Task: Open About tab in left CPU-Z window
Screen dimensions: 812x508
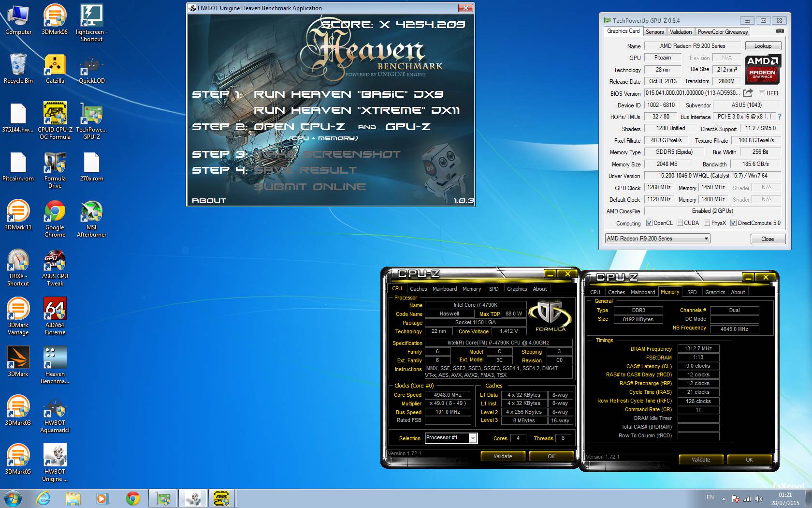Action: tap(540, 289)
